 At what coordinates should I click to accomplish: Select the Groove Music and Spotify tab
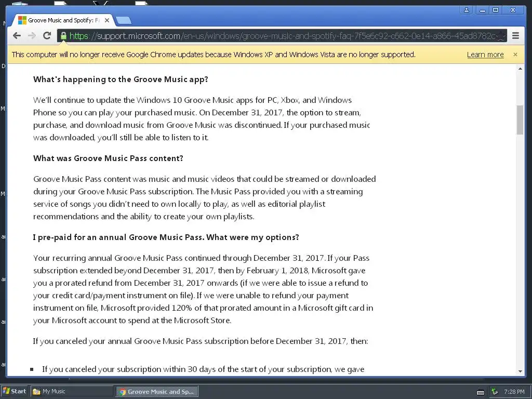coord(63,20)
